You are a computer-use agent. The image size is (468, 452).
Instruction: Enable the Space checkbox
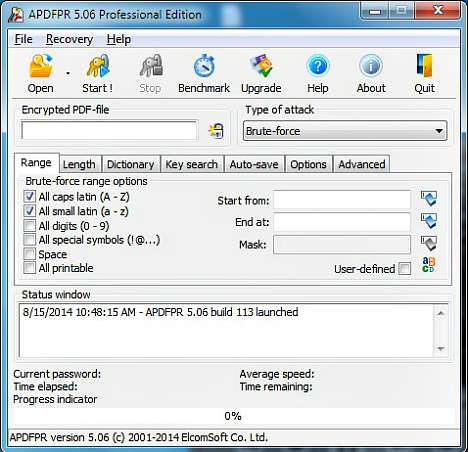(29, 254)
